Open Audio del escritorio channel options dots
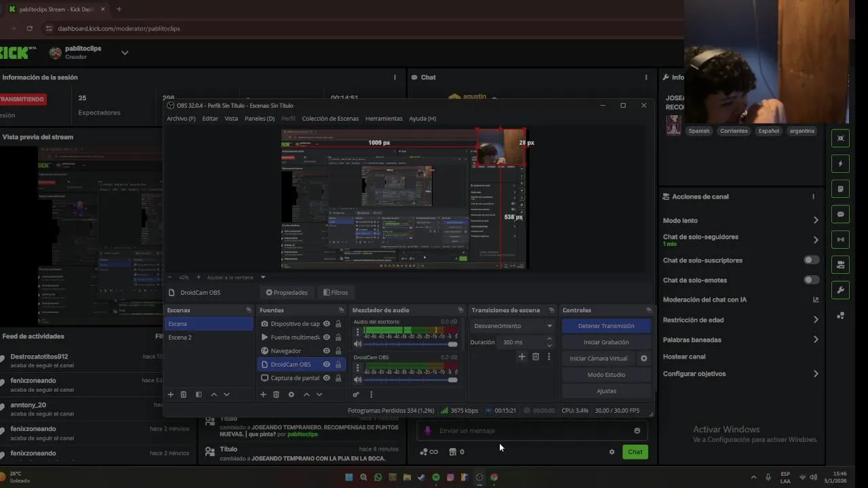 tap(358, 332)
